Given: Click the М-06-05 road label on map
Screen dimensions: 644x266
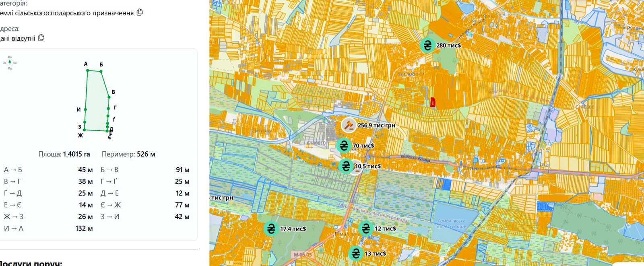Looking at the screenshot, I should pos(303,255).
